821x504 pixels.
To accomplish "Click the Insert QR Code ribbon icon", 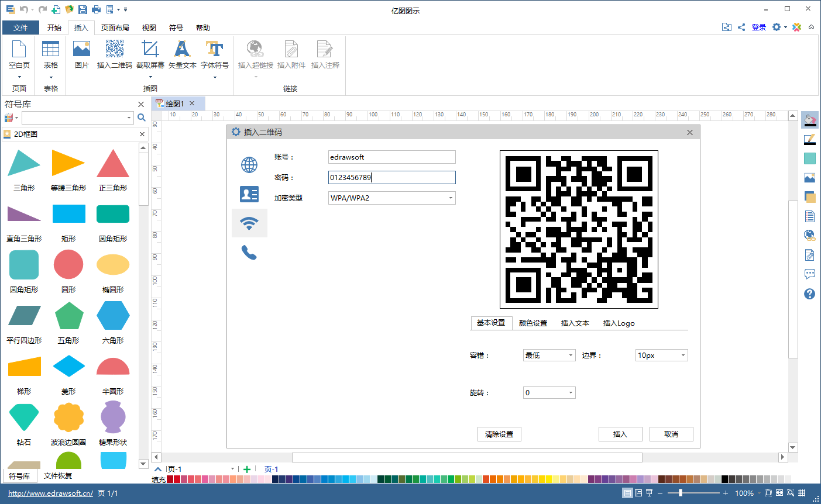I will pyautogui.click(x=115, y=50).
